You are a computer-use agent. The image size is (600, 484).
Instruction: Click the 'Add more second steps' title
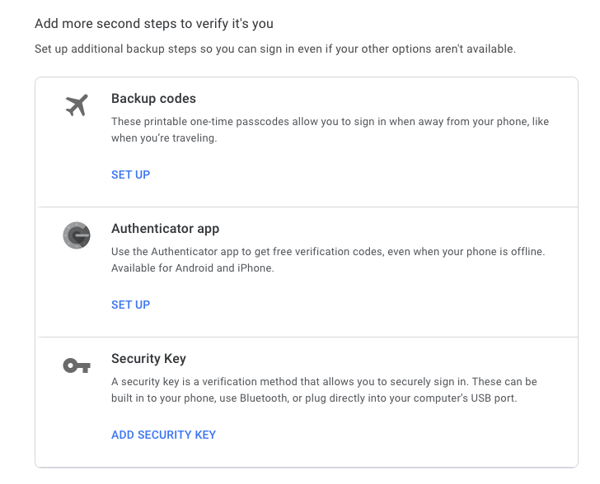pos(154,23)
